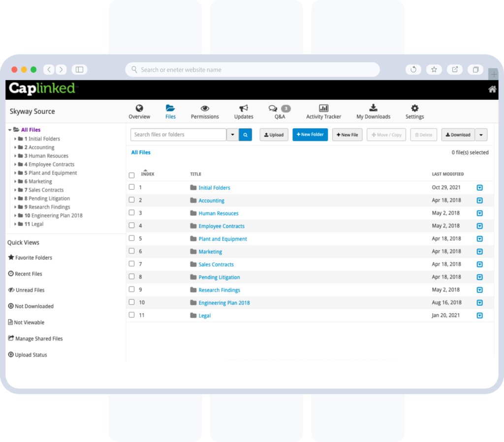Expand the 4 Employee Contracts tree node
504x442 pixels.
[x=15, y=164]
